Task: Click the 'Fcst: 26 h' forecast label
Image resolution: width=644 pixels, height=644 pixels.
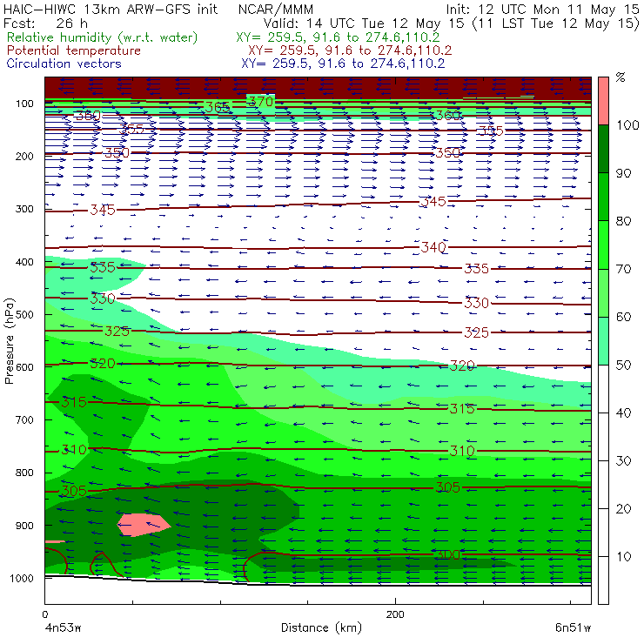Action: pyautogui.click(x=45, y=23)
